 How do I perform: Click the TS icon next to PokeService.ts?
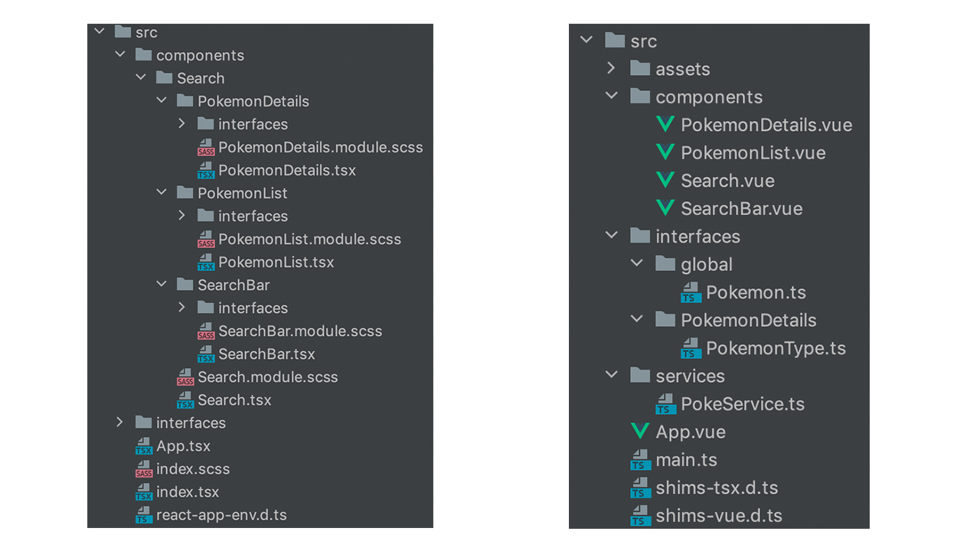click(665, 404)
